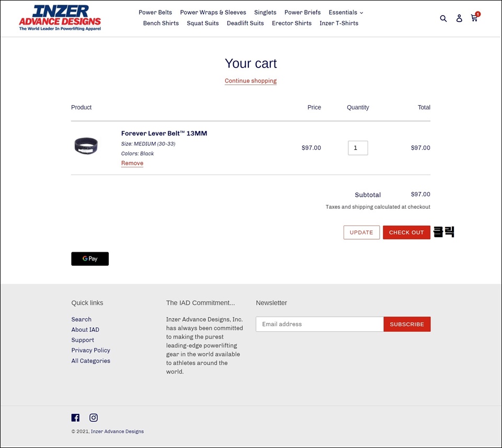Click the Continue shopping link
This screenshot has height=448, width=502.
coord(250,81)
